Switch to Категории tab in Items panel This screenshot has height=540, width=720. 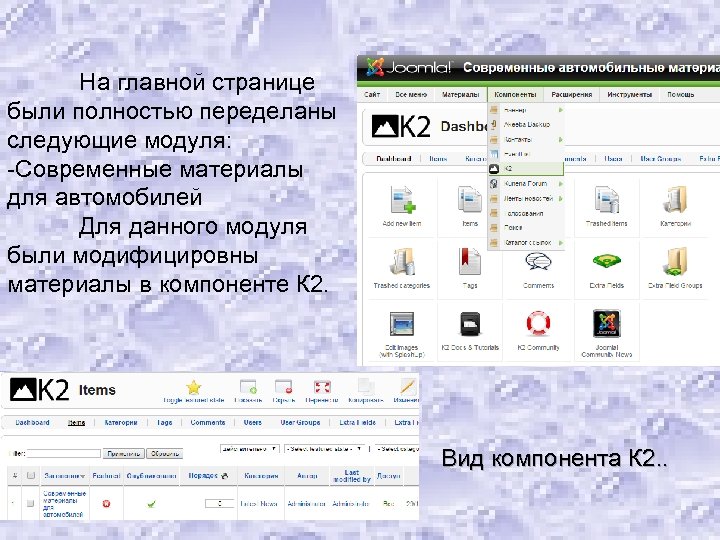121,422
